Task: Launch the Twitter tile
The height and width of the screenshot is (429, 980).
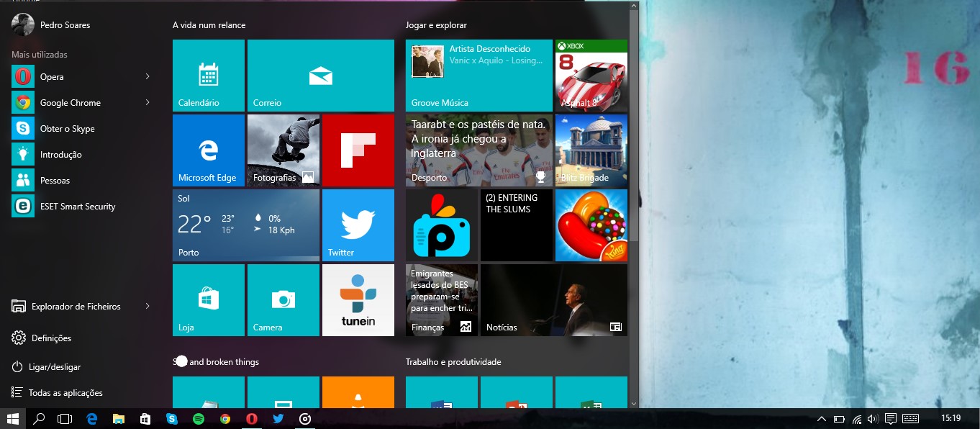Action: tap(358, 225)
